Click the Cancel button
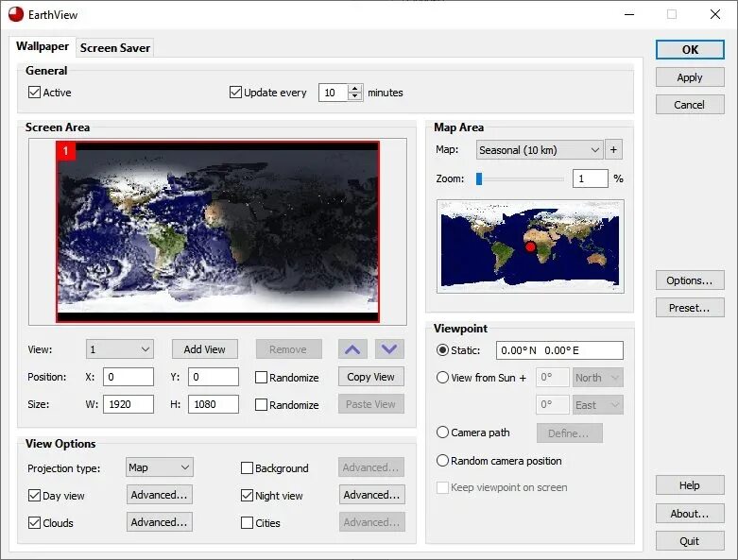 [x=690, y=105]
